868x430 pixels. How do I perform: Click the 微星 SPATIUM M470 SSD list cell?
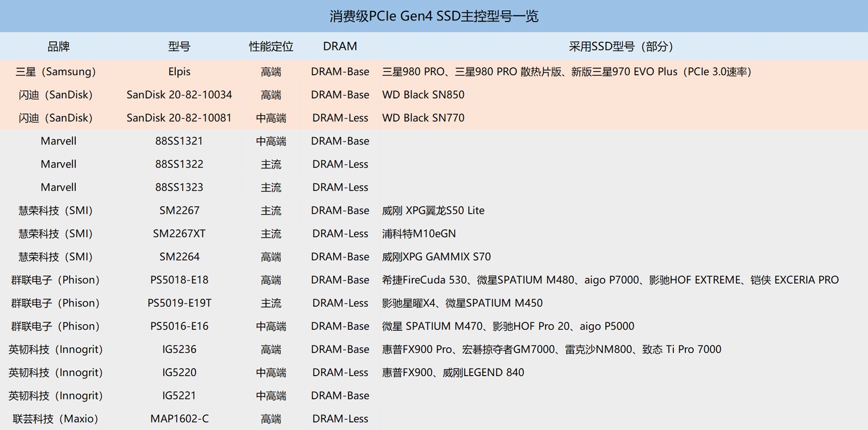508,326
